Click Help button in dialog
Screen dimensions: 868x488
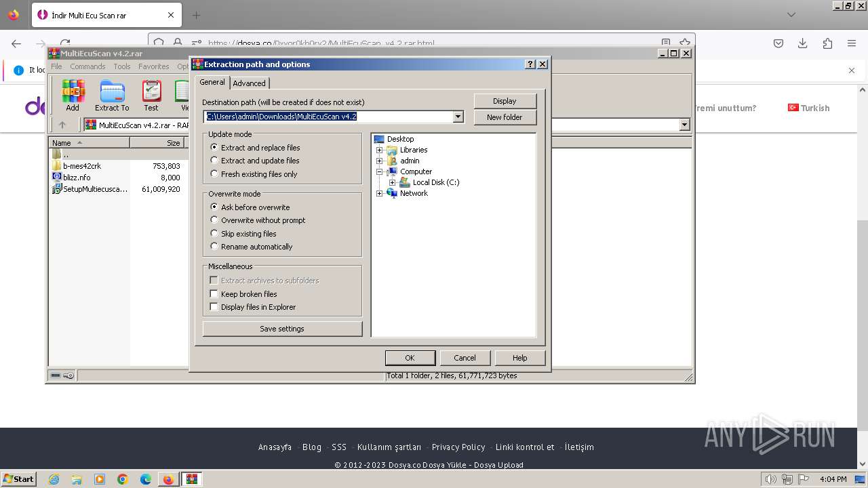point(519,358)
